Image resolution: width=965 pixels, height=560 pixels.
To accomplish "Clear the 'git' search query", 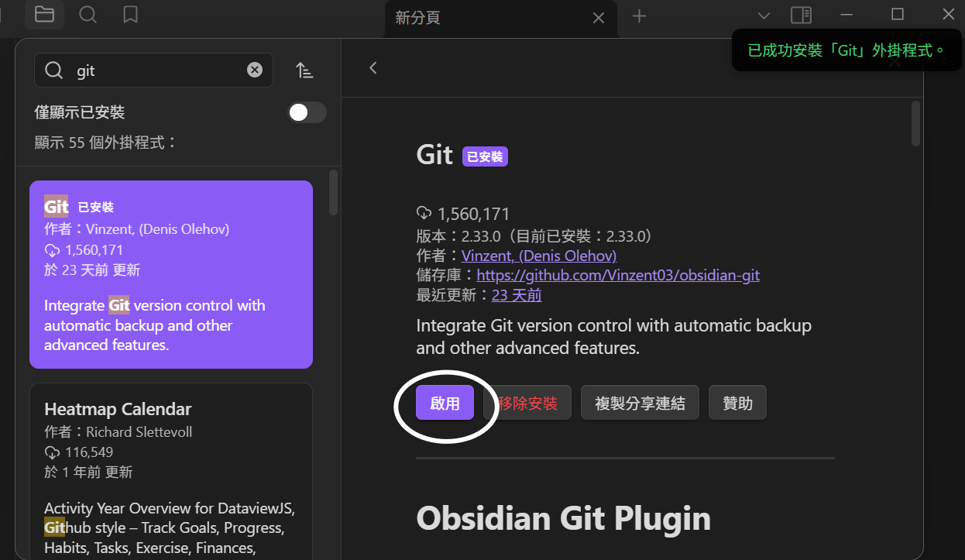I will [x=255, y=70].
